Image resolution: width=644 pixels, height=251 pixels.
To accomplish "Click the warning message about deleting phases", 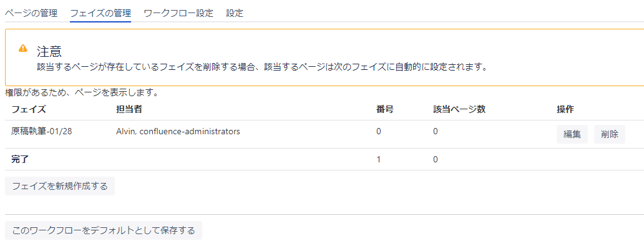I will click(261, 66).
